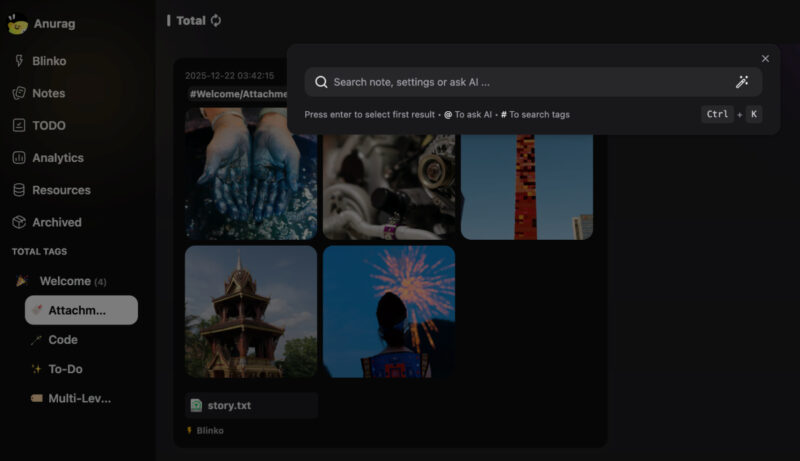Click the Anurag username
Image resolution: width=800 pixels, height=461 pixels.
click(x=55, y=23)
